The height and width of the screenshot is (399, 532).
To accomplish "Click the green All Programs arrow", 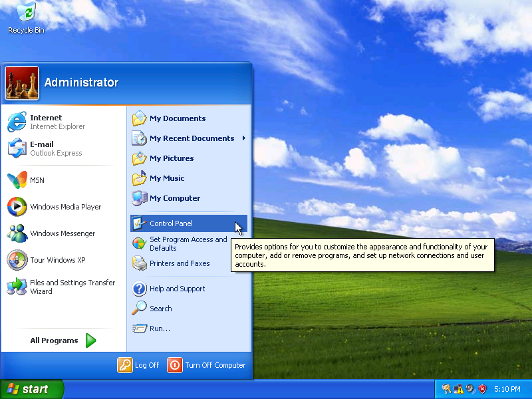I will (90, 340).
